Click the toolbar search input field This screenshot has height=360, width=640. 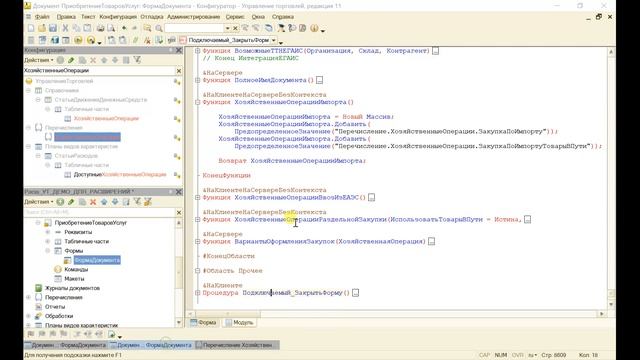pyautogui.click(x=194, y=28)
